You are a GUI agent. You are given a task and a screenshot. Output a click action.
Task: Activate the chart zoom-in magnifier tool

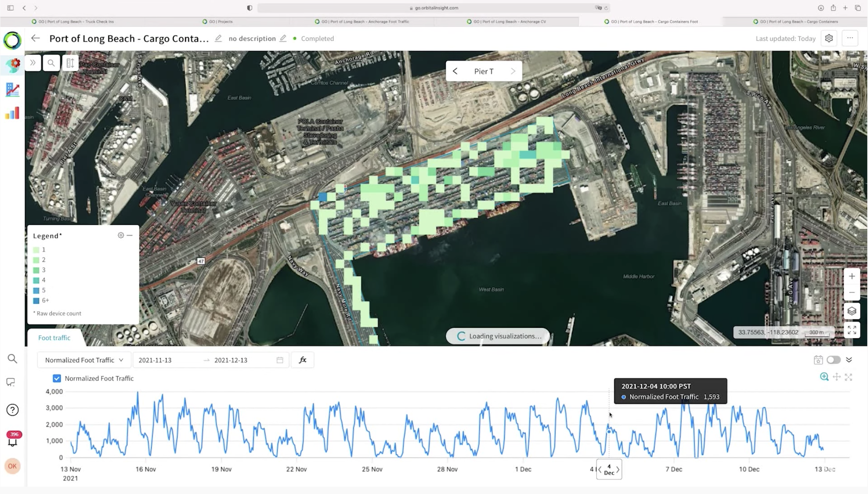pos(824,377)
